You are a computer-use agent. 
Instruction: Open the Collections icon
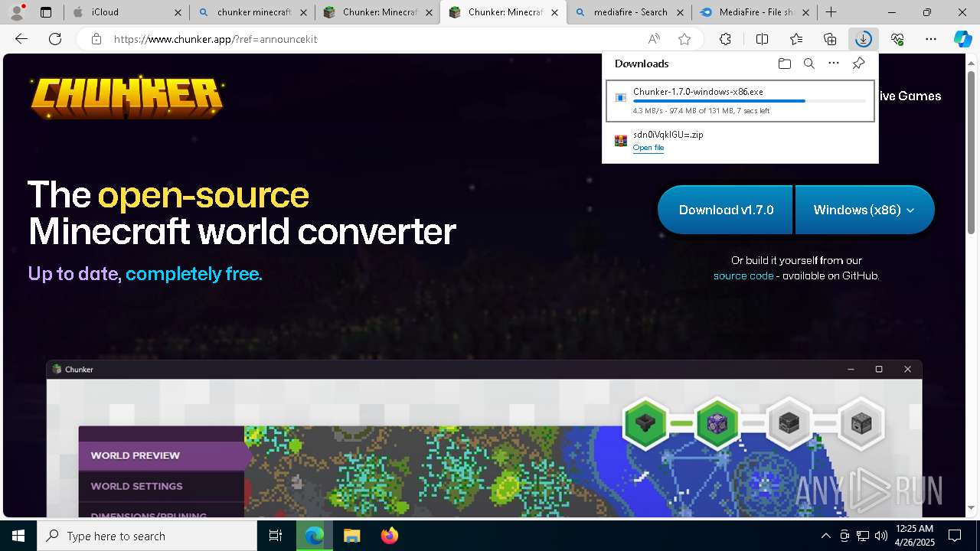tap(830, 39)
